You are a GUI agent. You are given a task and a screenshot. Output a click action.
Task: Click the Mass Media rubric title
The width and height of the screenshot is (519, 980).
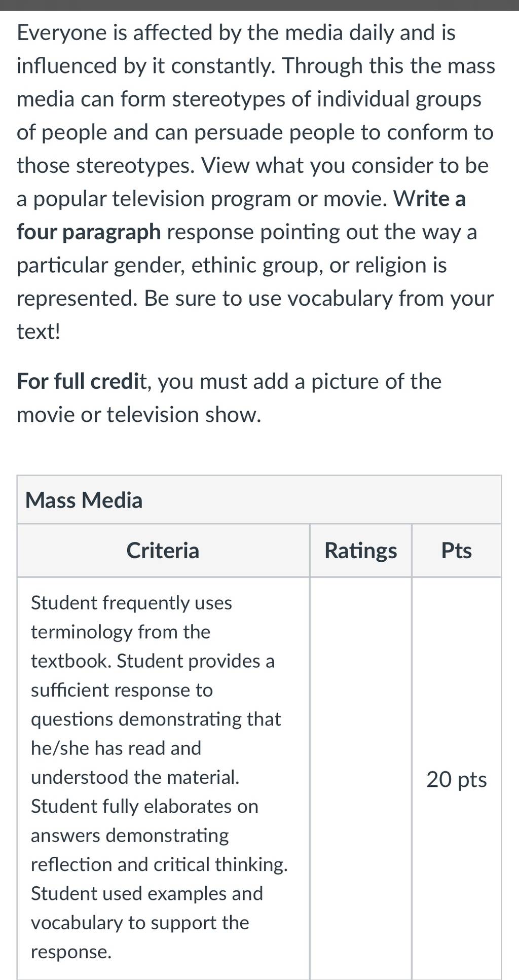84,500
